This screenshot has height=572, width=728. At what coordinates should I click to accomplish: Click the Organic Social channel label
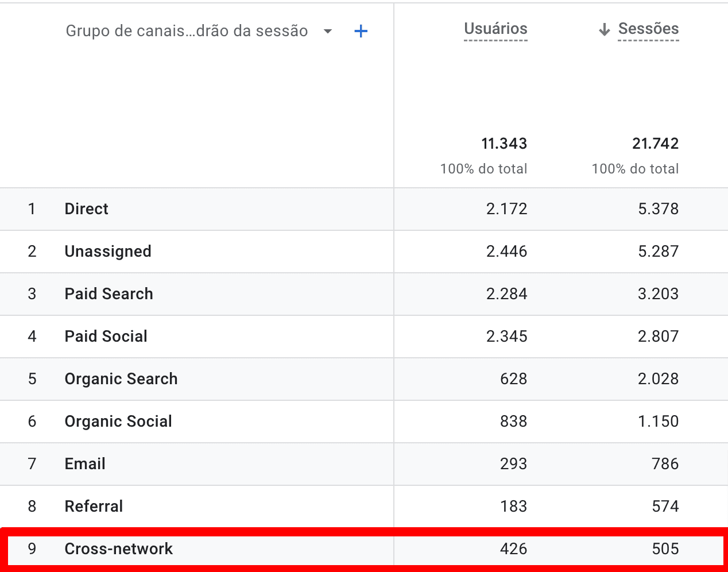tap(118, 422)
